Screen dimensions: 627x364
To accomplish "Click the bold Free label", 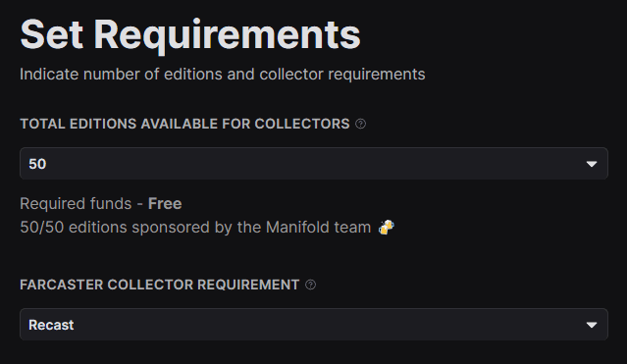I will point(165,204).
